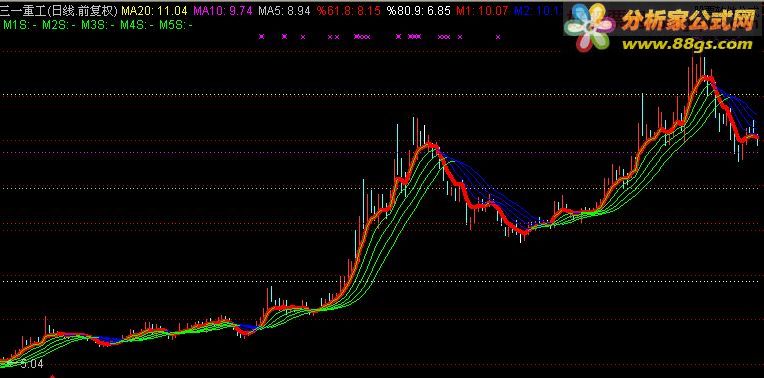Select the MA10: 9.74 indicator label
This screenshot has height=378, width=764.
point(223,11)
